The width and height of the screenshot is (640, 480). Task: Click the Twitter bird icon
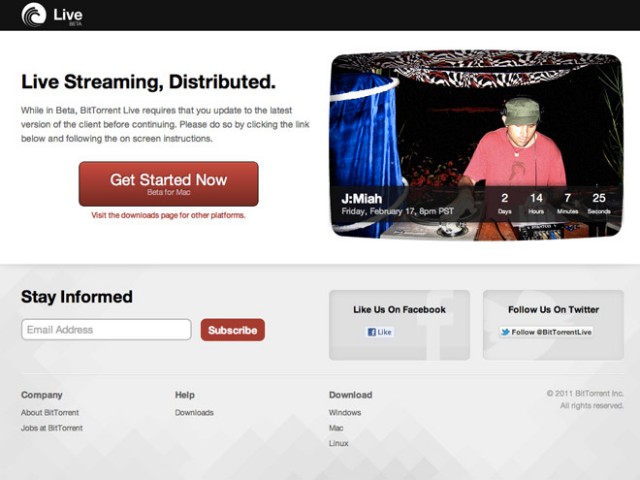[x=505, y=332]
